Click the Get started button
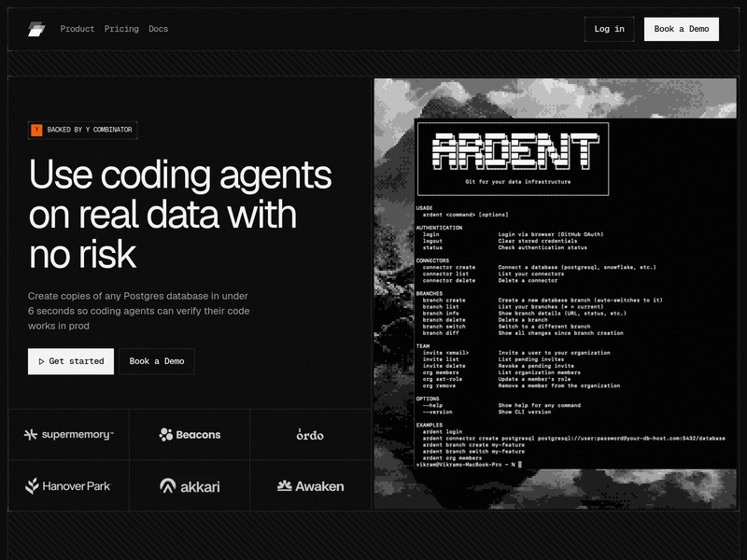The height and width of the screenshot is (560, 747). point(71,361)
